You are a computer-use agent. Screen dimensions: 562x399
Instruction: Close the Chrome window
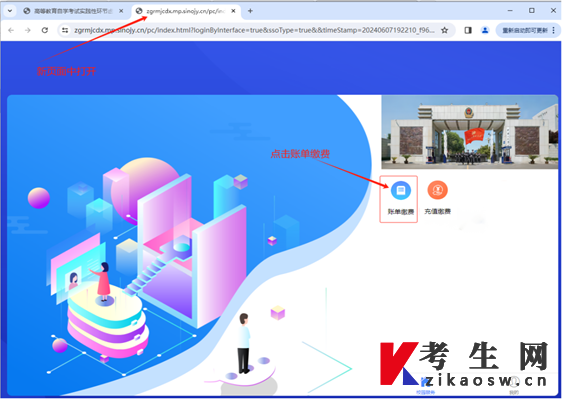(x=553, y=11)
